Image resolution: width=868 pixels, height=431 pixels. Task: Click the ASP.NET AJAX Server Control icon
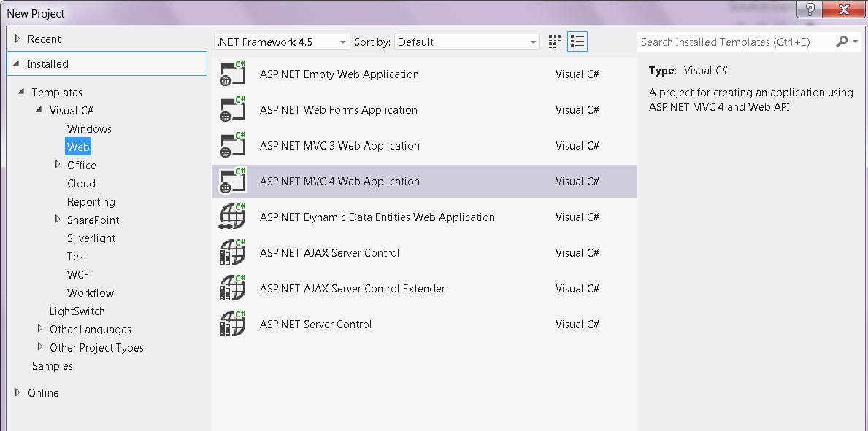click(x=232, y=253)
